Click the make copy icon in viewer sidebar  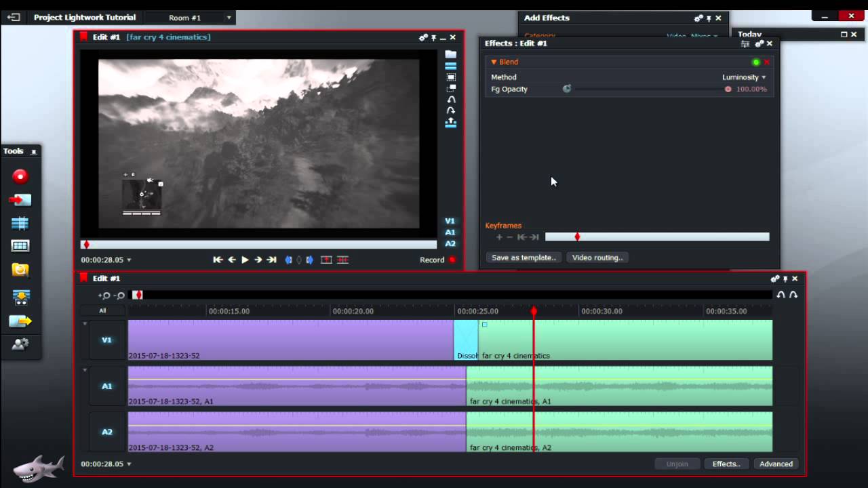pyautogui.click(x=451, y=88)
